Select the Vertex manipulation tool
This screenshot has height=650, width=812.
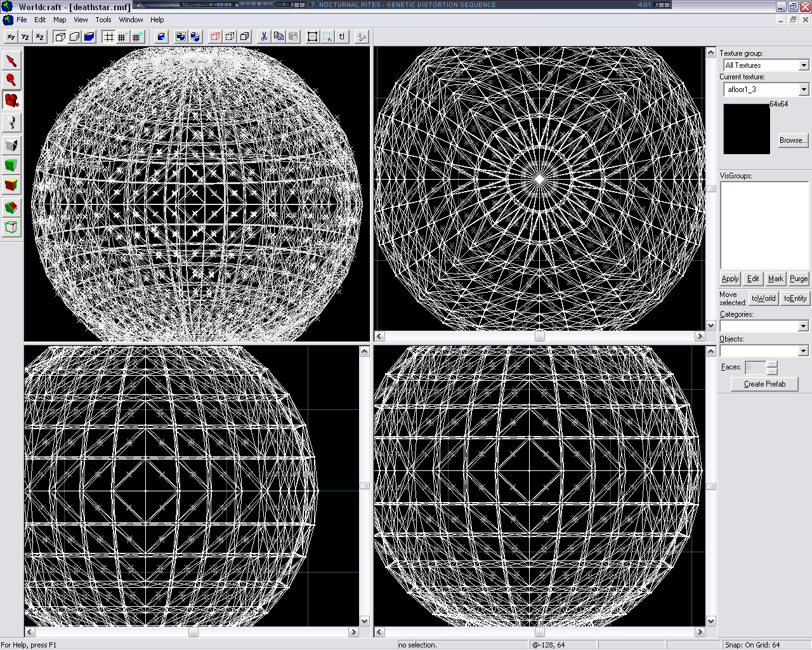pos(11,227)
